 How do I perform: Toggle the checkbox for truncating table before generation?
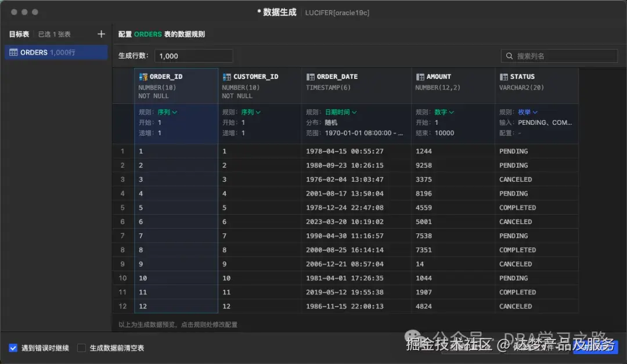(81, 348)
